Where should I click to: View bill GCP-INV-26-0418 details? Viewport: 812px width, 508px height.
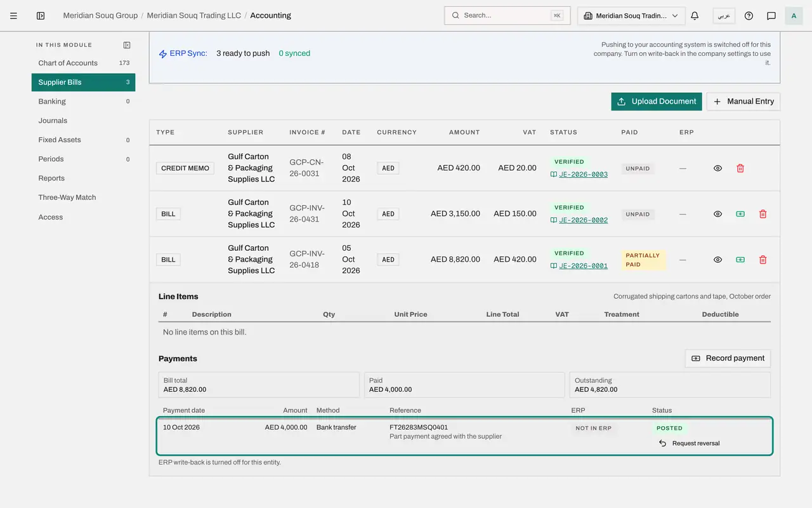click(717, 260)
